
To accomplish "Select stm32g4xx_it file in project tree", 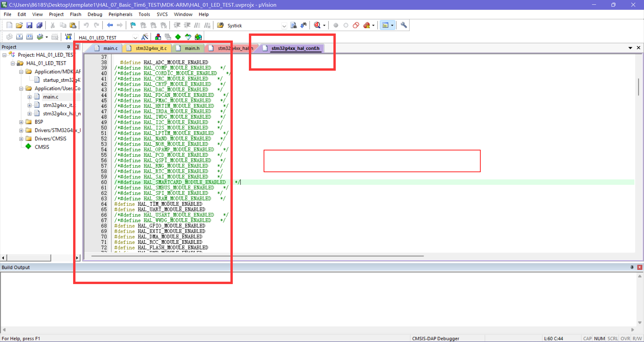I will pos(55,105).
